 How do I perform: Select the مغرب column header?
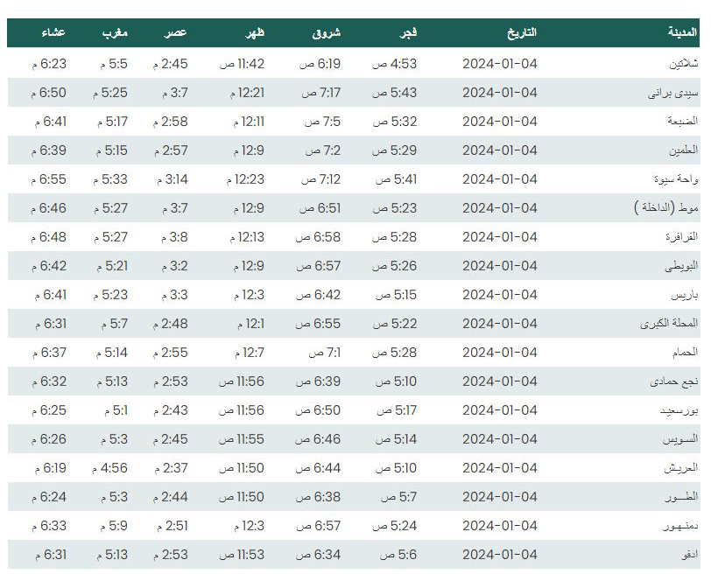coord(116,32)
